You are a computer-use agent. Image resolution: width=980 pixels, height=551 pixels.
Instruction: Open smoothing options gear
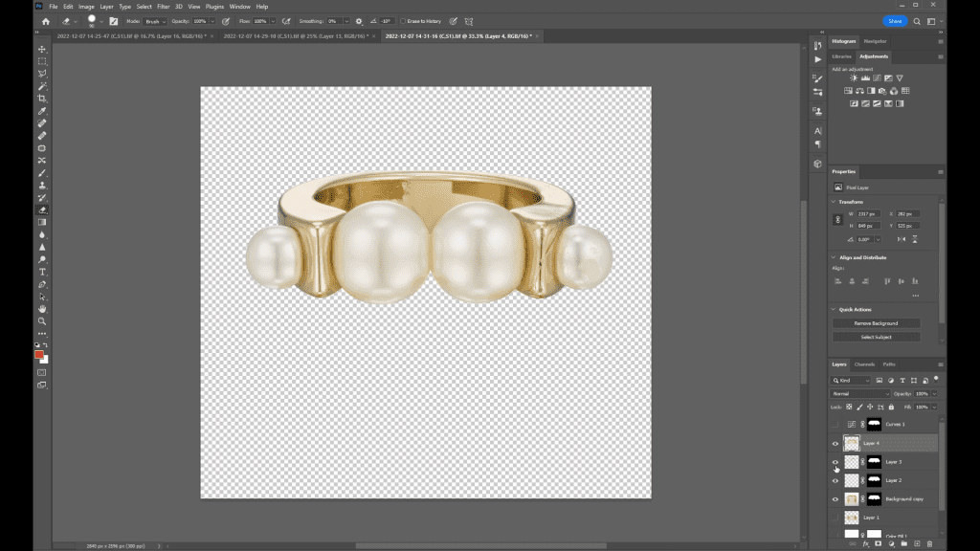coord(359,21)
